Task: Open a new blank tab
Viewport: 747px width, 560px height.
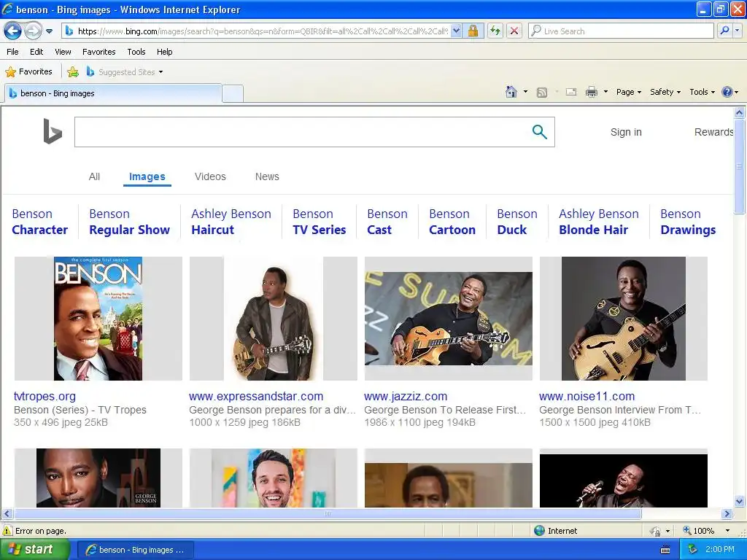Action: click(233, 93)
